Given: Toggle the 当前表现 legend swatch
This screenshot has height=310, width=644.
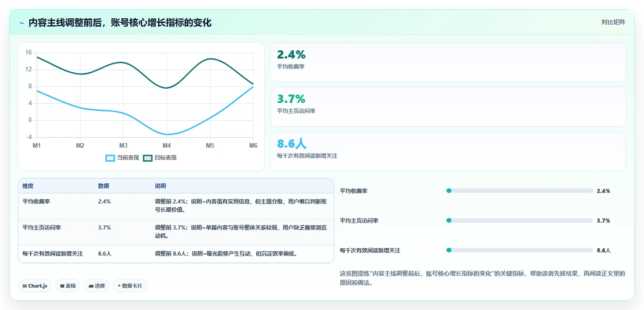Looking at the screenshot, I should pos(110,158).
